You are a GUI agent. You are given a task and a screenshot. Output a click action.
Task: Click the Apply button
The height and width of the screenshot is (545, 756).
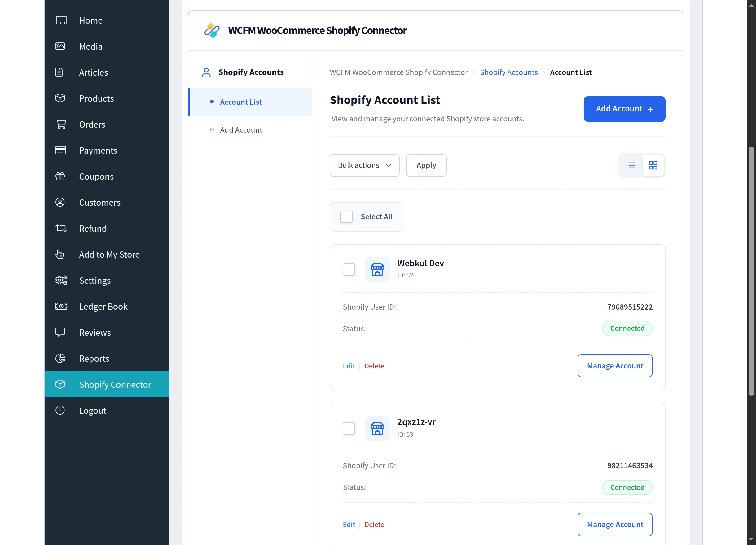click(x=426, y=165)
